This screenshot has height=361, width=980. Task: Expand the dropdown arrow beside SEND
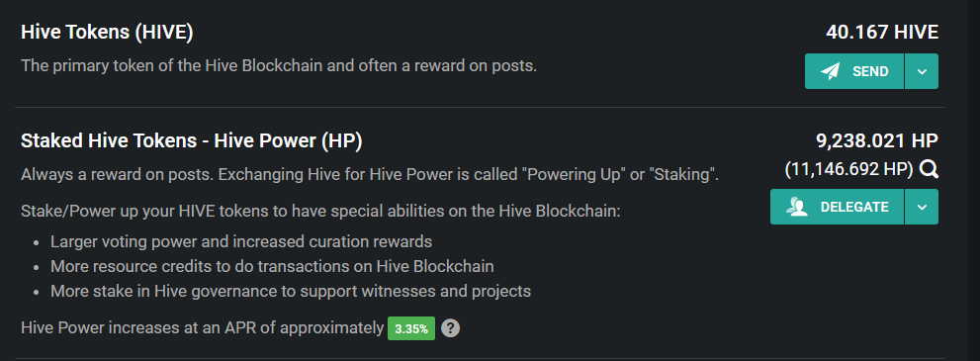[922, 71]
